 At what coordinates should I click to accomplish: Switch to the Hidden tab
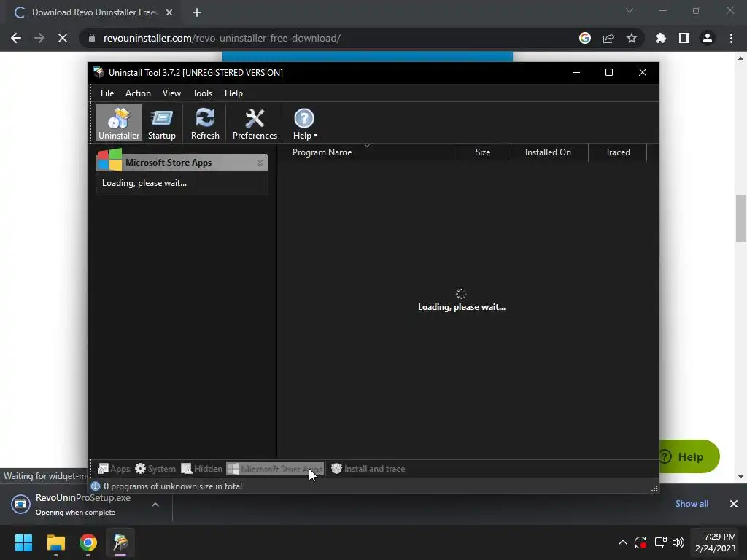(201, 469)
